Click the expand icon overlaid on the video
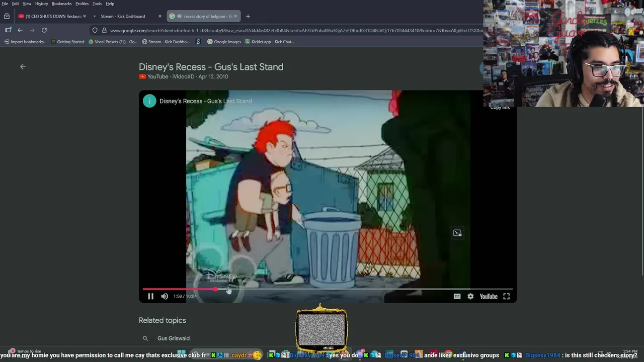Image resolution: width=644 pixels, height=362 pixels. pyautogui.click(x=457, y=233)
